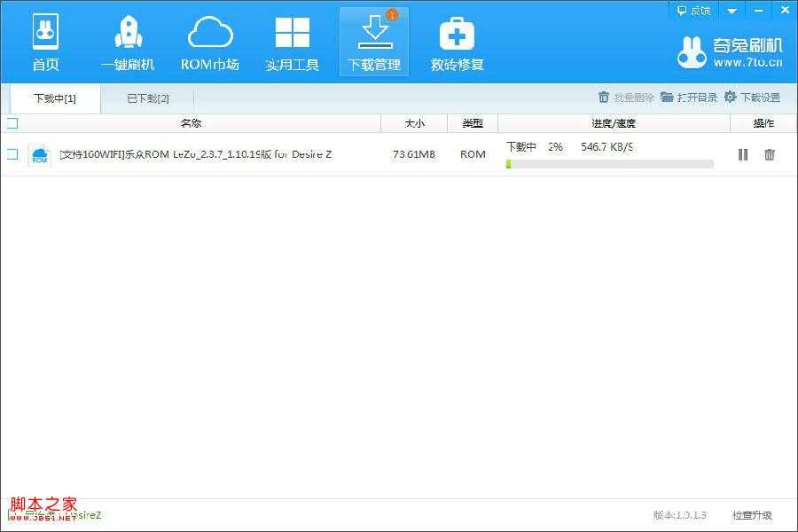
Task: Close the 奇兔刷机 window
Action: [785, 10]
